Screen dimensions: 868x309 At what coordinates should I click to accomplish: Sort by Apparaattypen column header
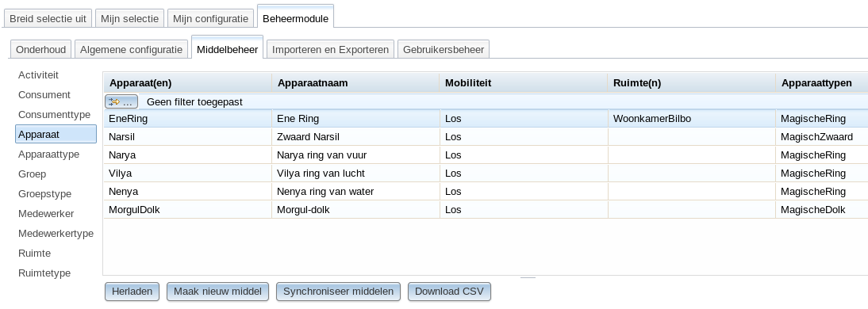coord(821,83)
